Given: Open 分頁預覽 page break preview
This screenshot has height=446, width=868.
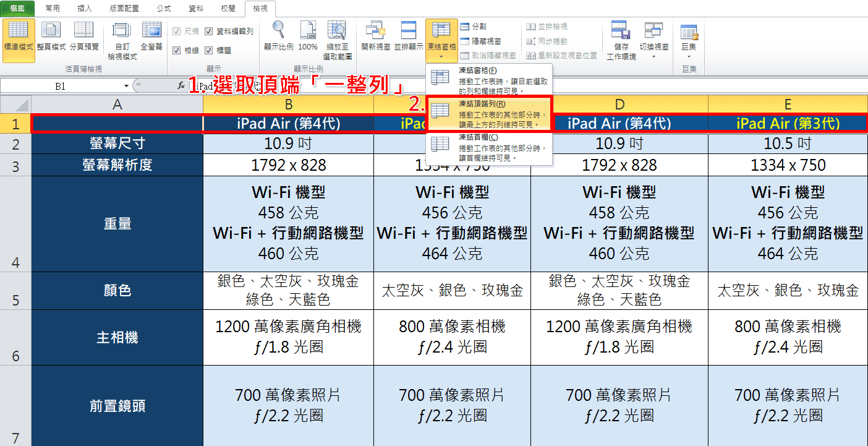Looking at the screenshot, I should pyautogui.click(x=83, y=36).
